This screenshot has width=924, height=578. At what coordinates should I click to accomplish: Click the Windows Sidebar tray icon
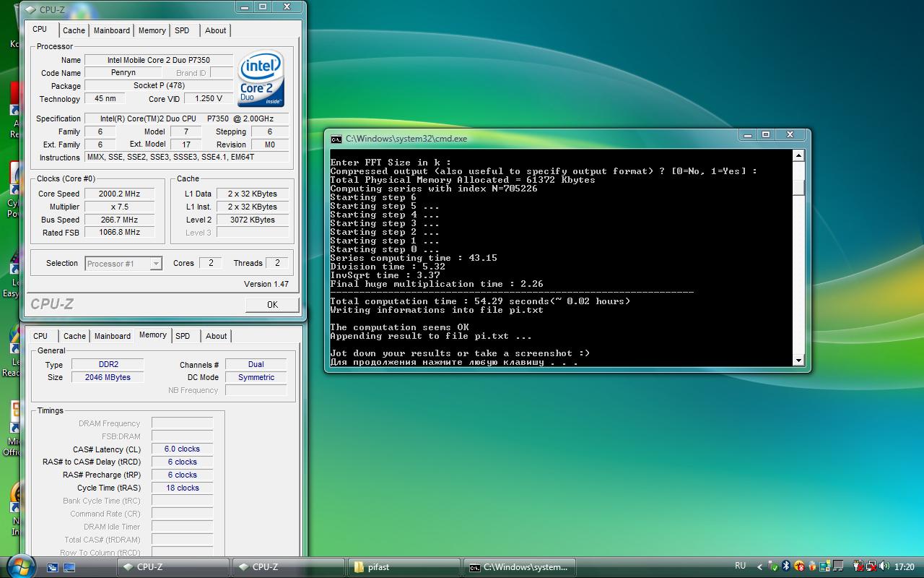click(x=825, y=566)
